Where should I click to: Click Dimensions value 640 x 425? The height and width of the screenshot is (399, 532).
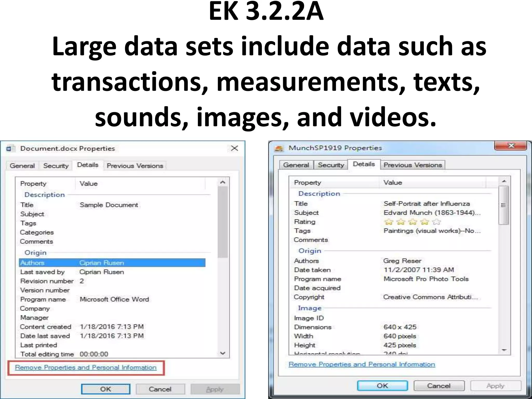[x=400, y=327]
